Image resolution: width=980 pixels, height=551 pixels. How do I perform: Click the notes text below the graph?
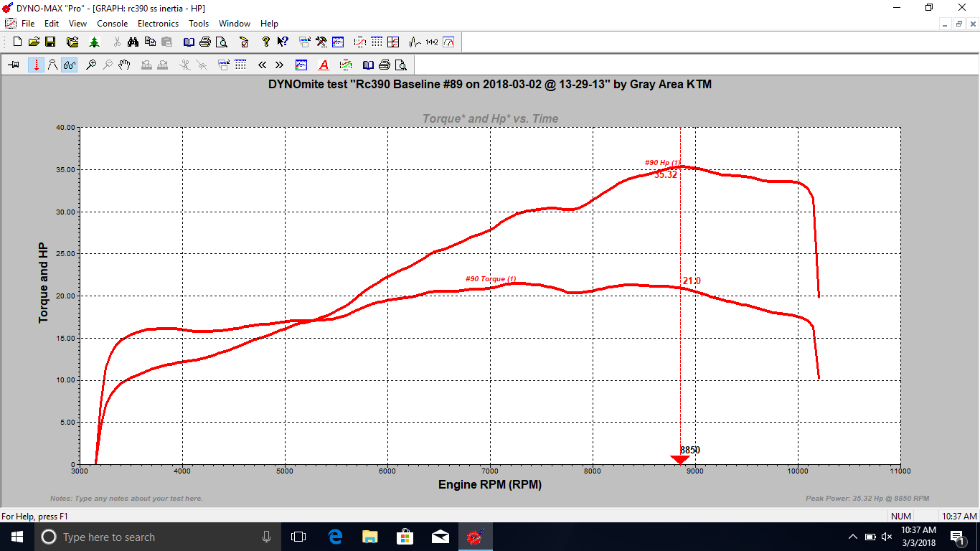(x=126, y=499)
